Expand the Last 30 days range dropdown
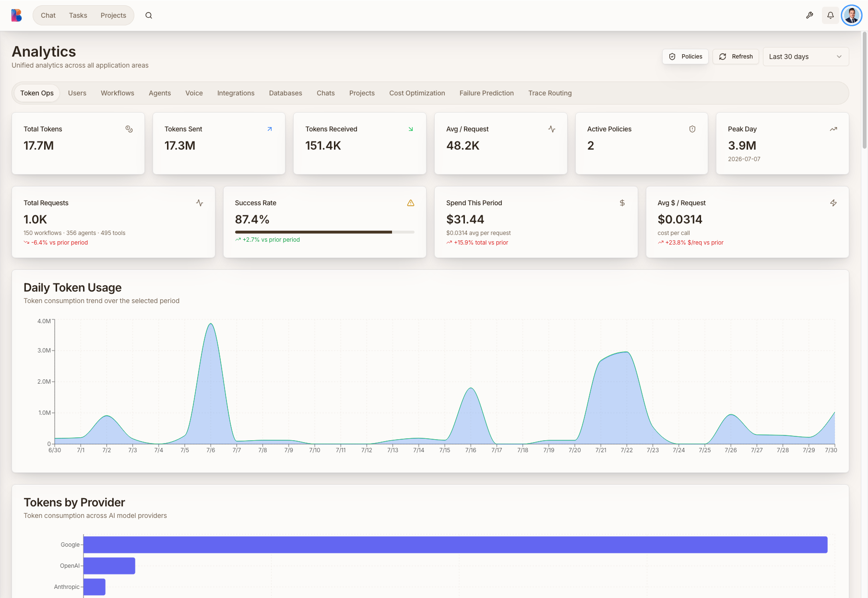Screen dimensions: 868x598 point(806,57)
